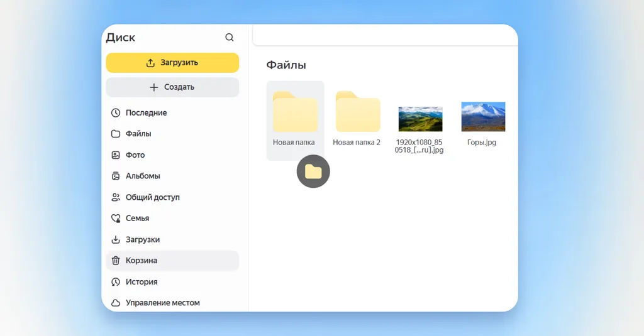This screenshot has height=336, width=644.
Task: Click the Новая папка folder name
Action: tap(294, 143)
